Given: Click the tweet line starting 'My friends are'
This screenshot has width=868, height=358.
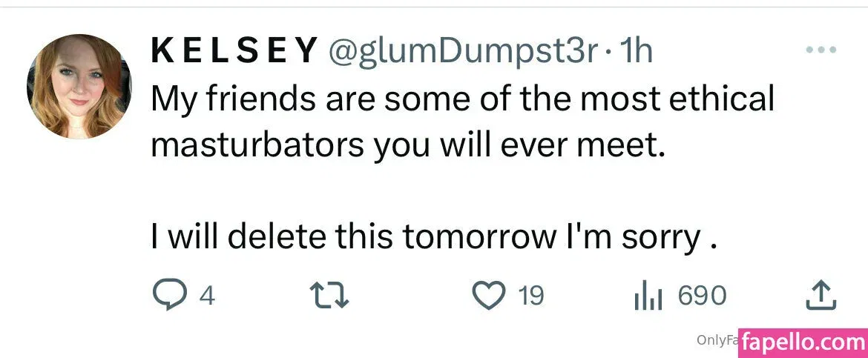Looking at the screenshot, I should coord(462,99).
